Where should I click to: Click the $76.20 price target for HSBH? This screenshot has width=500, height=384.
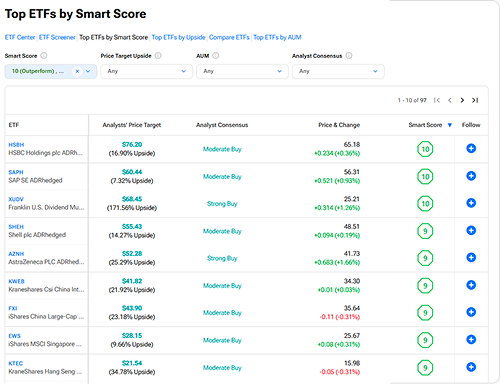132,144
